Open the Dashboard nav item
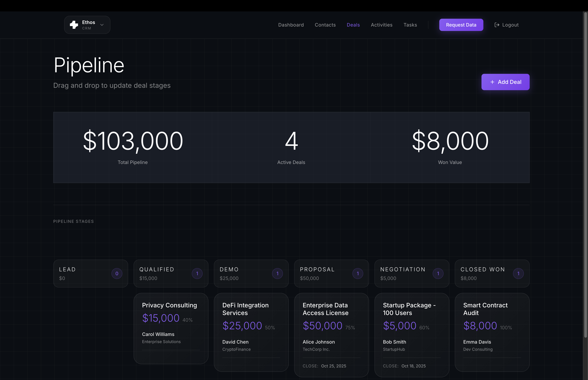 [291, 25]
